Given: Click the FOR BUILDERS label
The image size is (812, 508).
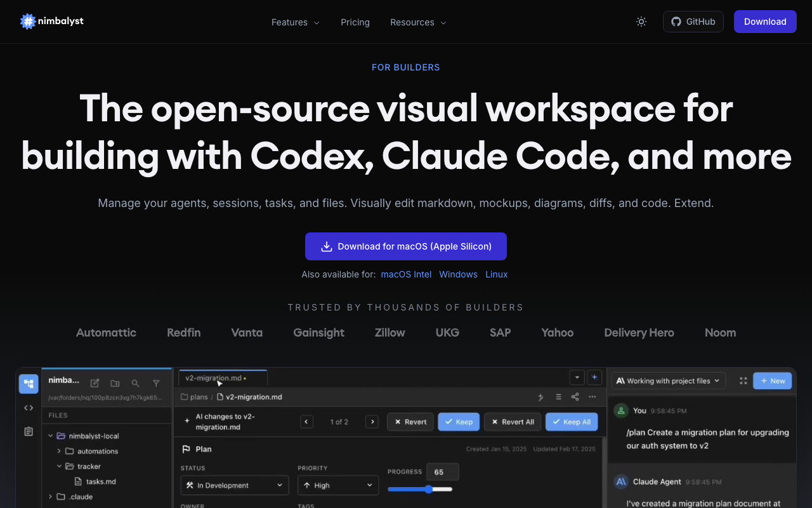Looking at the screenshot, I should [x=406, y=67].
